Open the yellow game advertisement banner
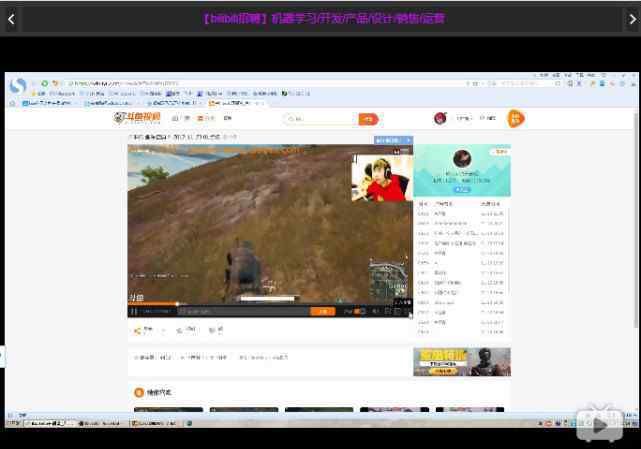 462,362
